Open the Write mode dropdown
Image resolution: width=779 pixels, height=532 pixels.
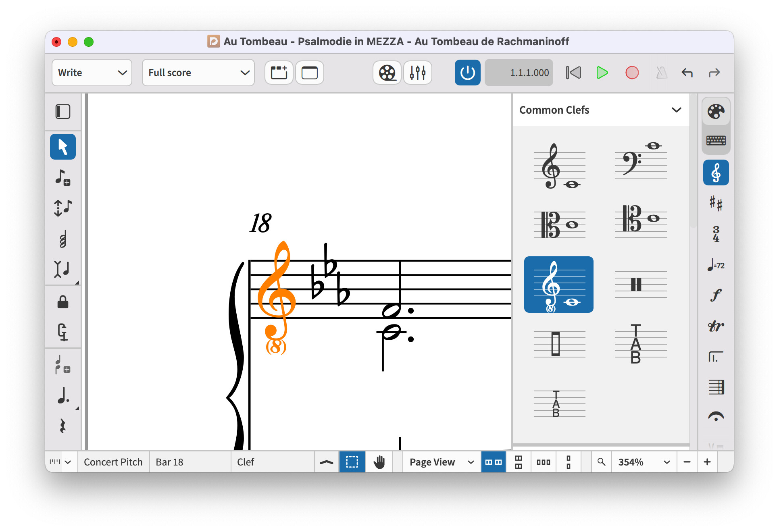[x=92, y=73]
